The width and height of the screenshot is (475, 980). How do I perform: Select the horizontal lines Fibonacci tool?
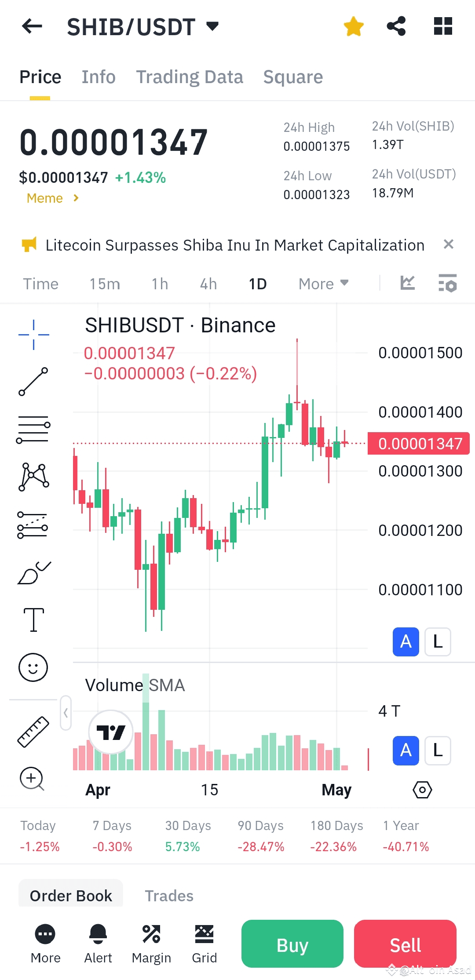[33, 430]
